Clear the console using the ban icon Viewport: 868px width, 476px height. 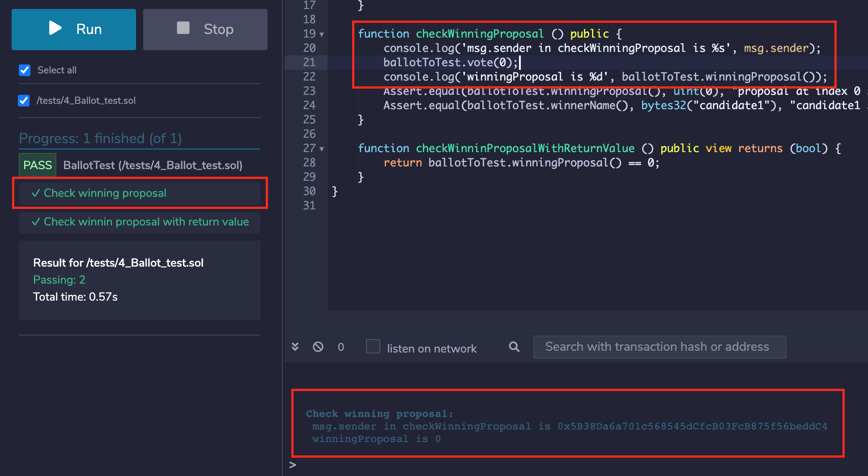pyautogui.click(x=318, y=347)
